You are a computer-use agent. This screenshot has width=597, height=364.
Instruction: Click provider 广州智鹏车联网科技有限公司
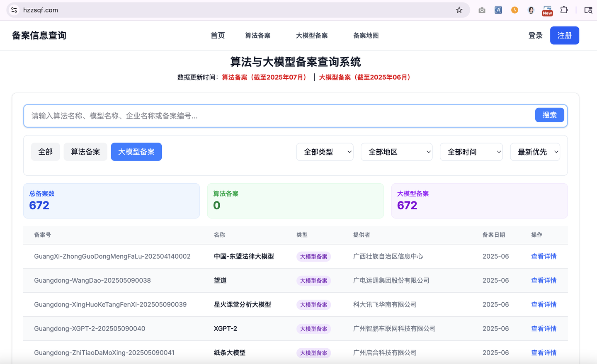coord(394,328)
